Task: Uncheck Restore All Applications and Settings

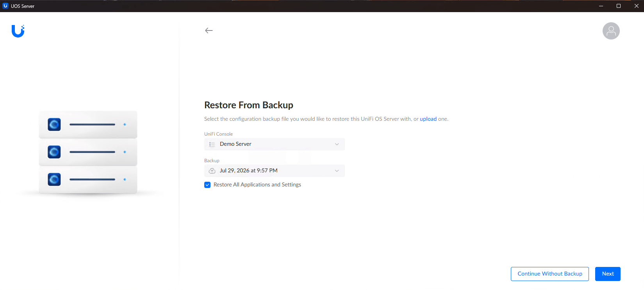Action: click(x=207, y=185)
